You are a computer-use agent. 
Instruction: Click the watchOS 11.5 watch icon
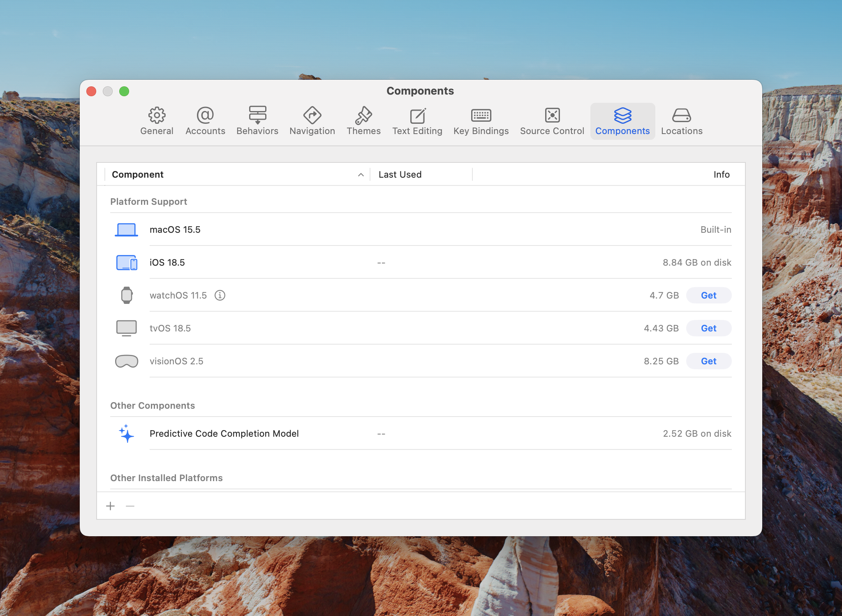pos(127,295)
